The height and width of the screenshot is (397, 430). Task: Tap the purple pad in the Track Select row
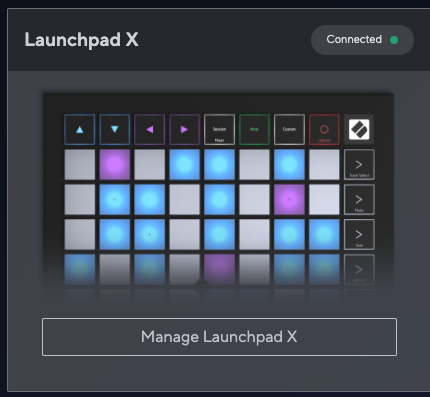click(115, 165)
